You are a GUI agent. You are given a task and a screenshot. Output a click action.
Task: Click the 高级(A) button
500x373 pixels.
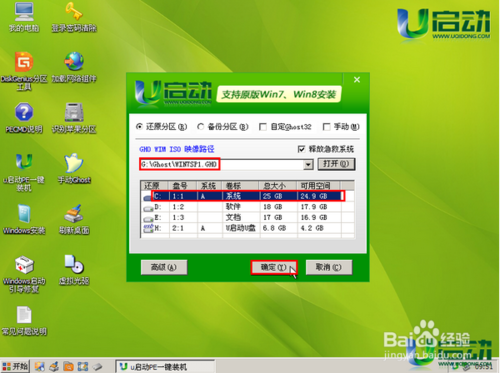click(164, 267)
